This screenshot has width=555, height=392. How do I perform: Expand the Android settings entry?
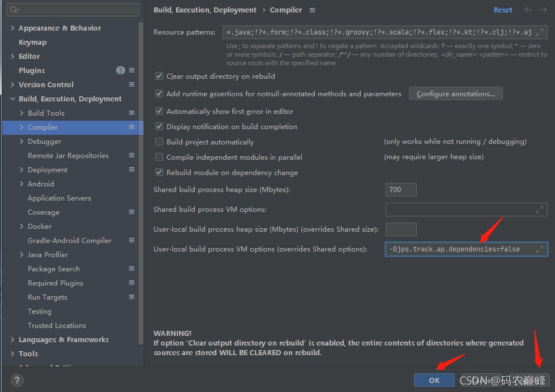click(20, 184)
